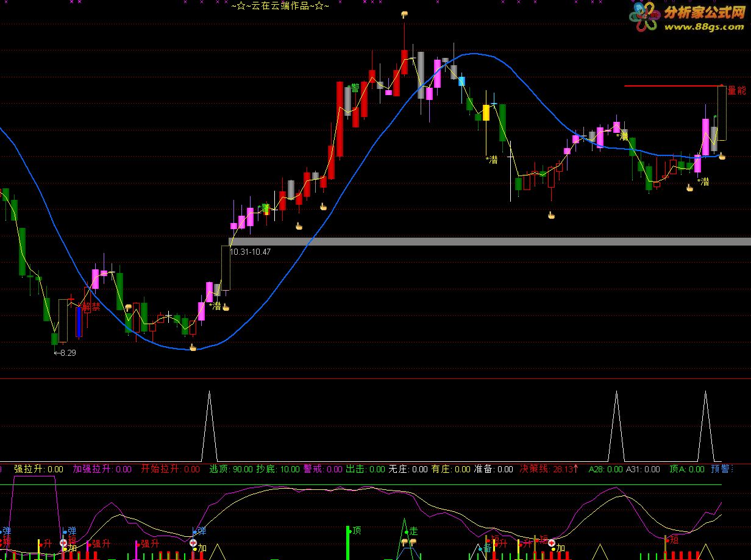Click the A31: 0.00 value
This screenshot has height=560, width=751.
[643, 469]
